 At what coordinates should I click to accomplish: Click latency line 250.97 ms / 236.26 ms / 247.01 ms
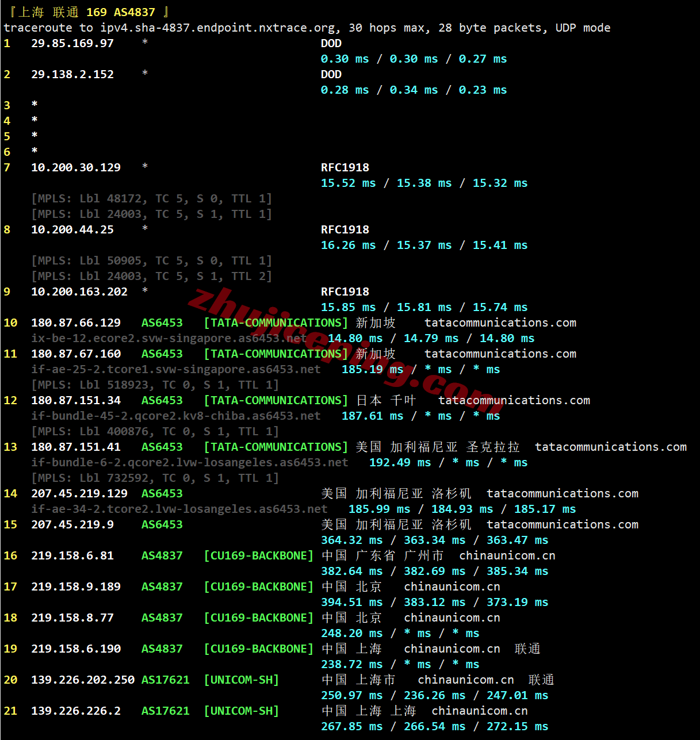(x=434, y=695)
